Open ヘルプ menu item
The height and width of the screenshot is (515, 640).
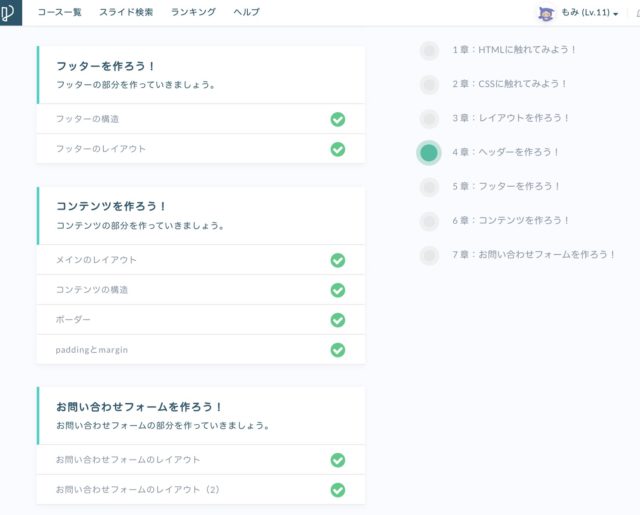(x=247, y=12)
